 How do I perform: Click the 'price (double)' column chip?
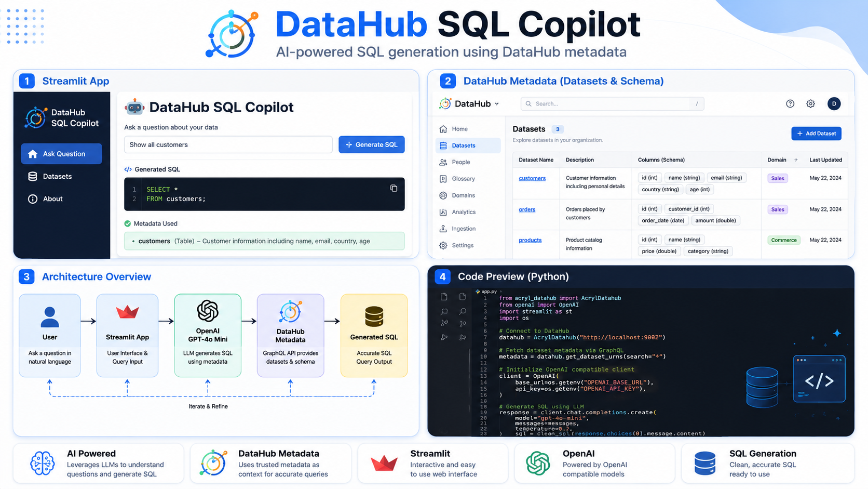659,251
